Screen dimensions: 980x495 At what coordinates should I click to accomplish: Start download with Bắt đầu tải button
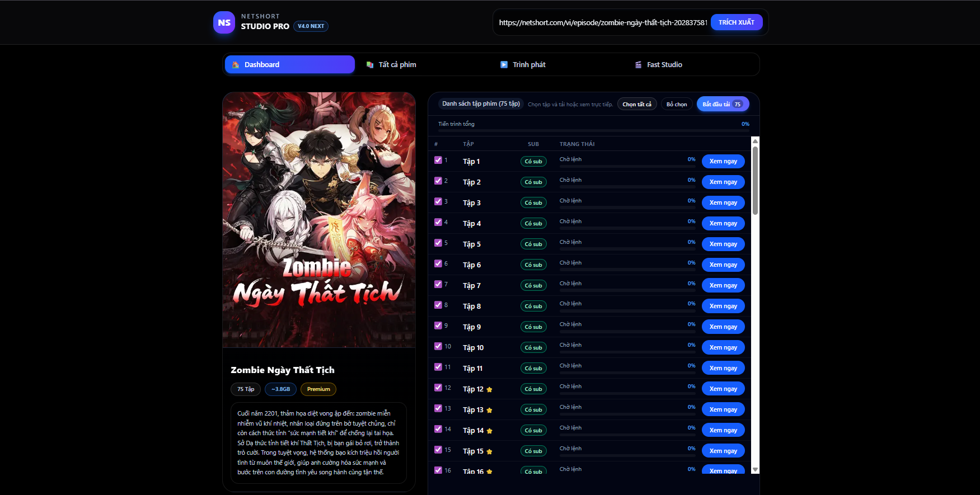coord(723,104)
